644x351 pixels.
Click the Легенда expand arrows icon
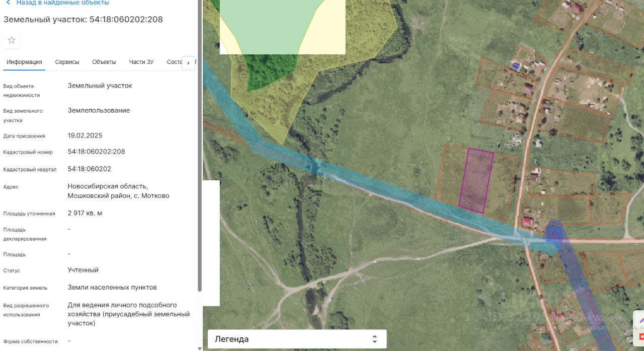click(x=374, y=339)
